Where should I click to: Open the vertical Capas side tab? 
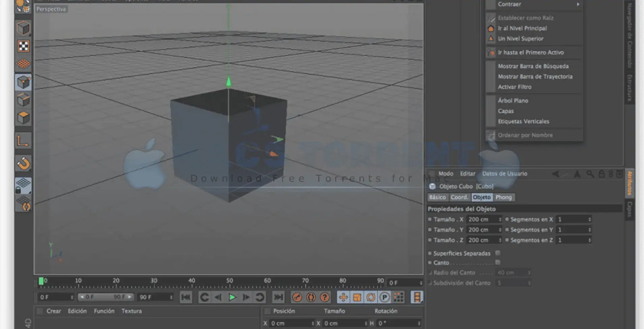point(629,210)
